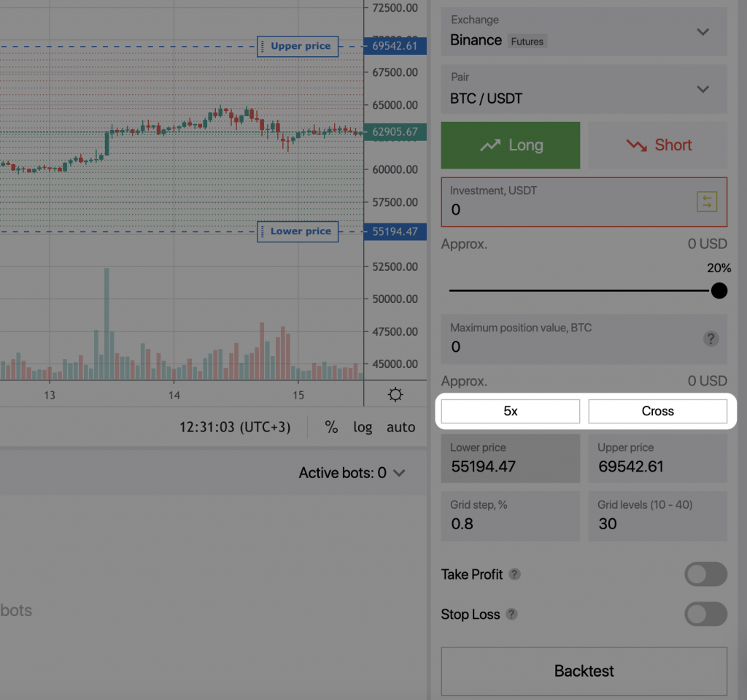Enable the Take Profit toggle
747x700 pixels.
pos(705,574)
